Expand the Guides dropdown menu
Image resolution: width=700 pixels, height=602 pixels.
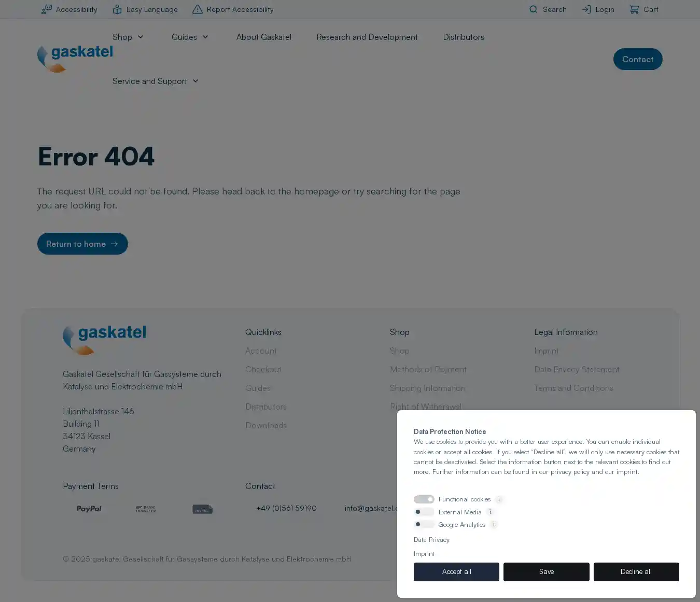190,37
